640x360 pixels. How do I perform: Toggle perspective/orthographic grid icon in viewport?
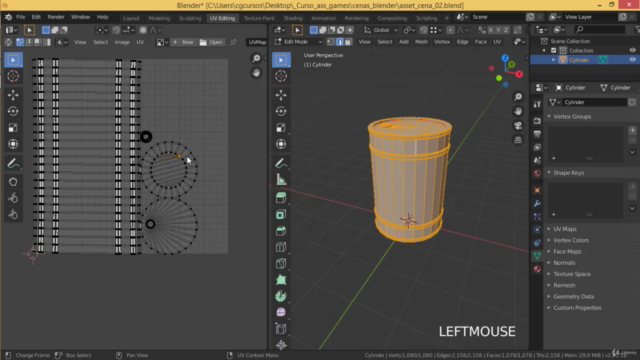[x=518, y=140]
